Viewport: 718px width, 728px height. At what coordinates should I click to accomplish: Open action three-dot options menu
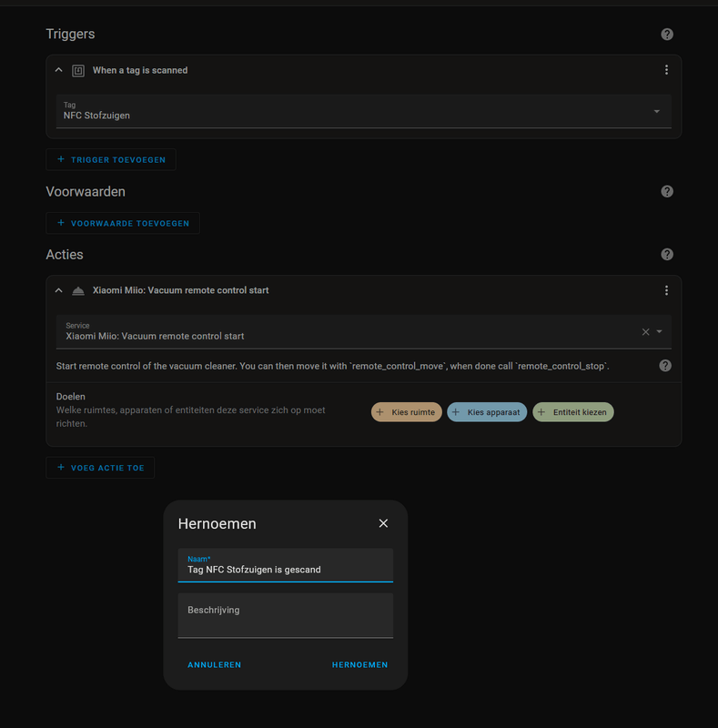666,290
